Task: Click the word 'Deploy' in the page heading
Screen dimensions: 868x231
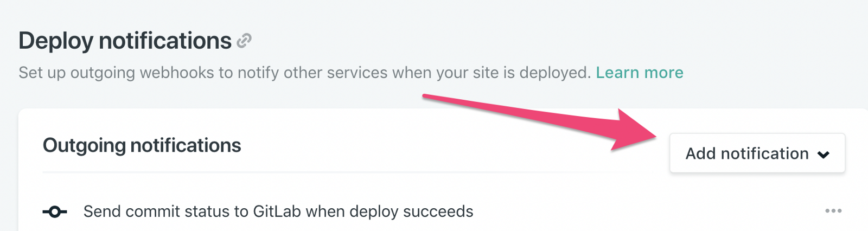Action: pos(56,41)
